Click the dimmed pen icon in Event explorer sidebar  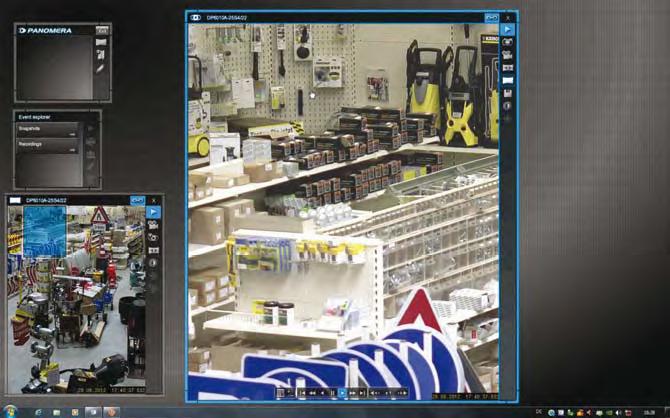91,167
